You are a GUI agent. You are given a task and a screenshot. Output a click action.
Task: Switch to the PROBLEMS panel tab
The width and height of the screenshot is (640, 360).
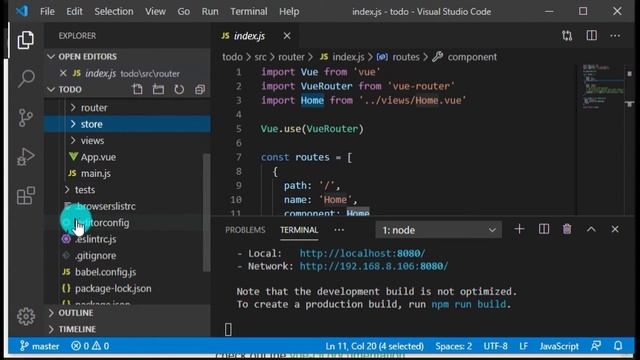[x=245, y=230]
